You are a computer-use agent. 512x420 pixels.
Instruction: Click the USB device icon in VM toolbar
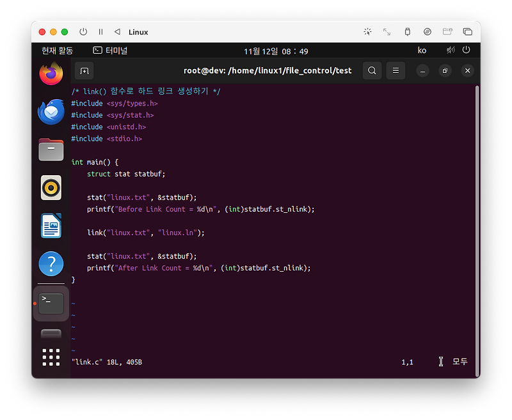pyautogui.click(x=407, y=31)
